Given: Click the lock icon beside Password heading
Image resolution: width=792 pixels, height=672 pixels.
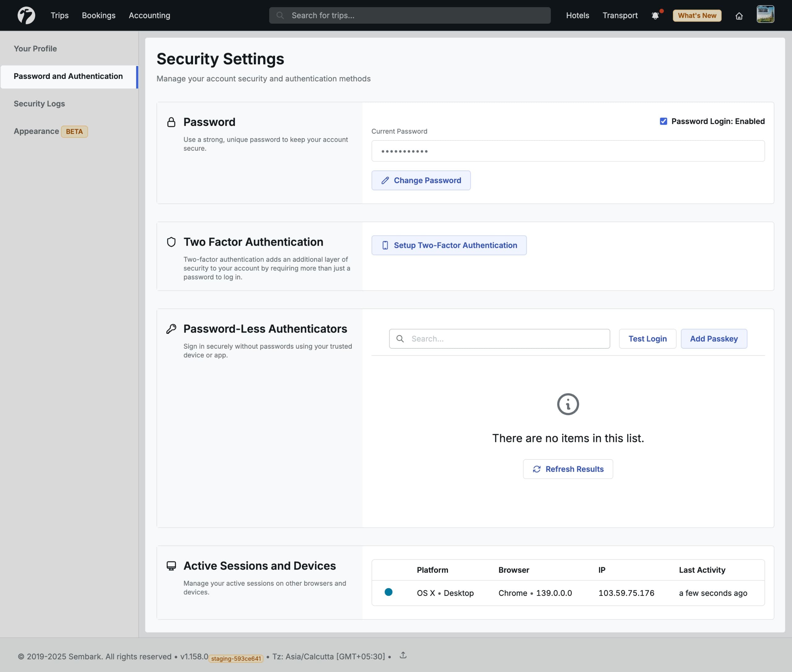Looking at the screenshot, I should pos(171,122).
